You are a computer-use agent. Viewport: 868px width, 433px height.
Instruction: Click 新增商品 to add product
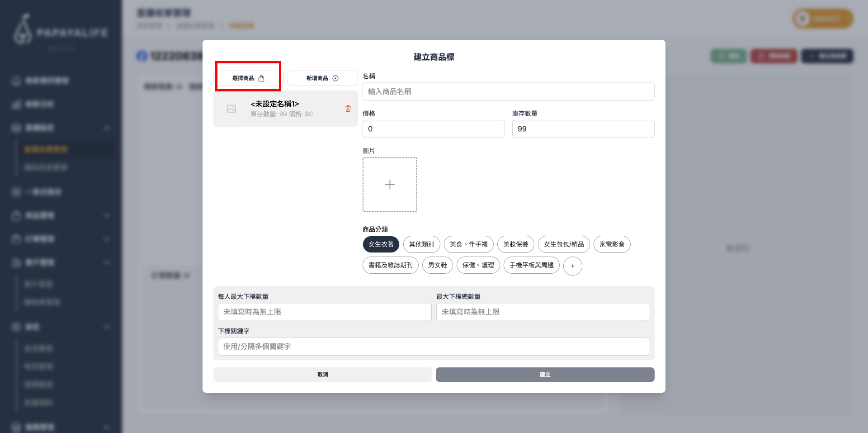pos(322,78)
